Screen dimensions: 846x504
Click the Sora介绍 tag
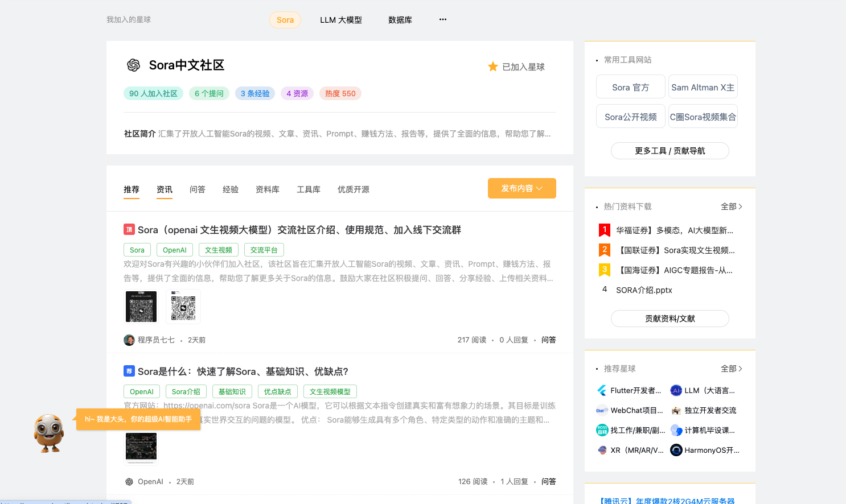pos(186,391)
